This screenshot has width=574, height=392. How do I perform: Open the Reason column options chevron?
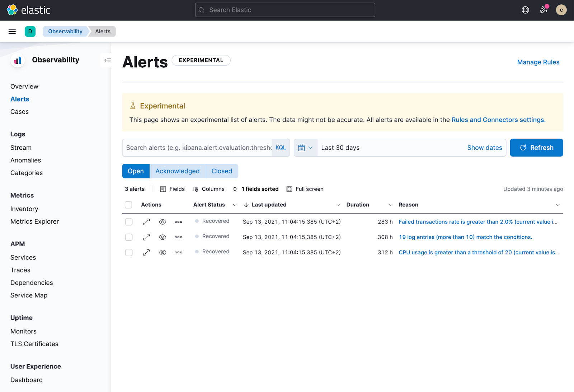557,205
